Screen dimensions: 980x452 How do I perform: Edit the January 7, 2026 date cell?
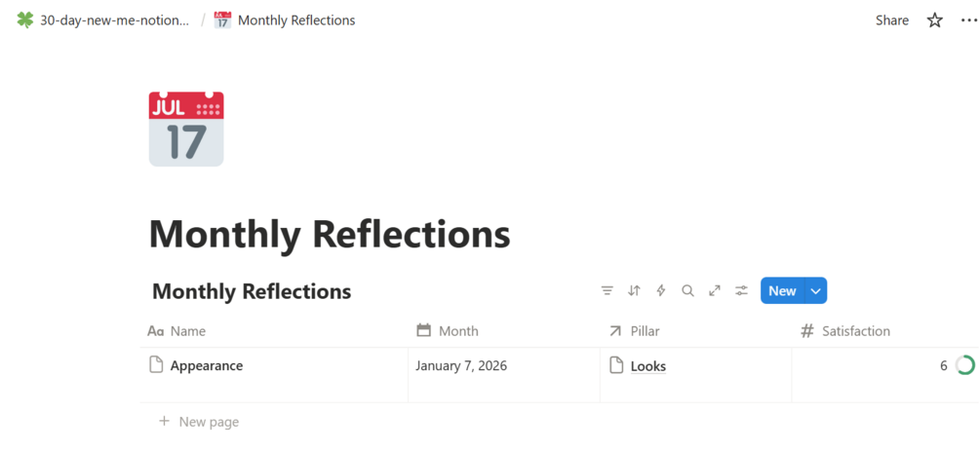click(x=461, y=366)
